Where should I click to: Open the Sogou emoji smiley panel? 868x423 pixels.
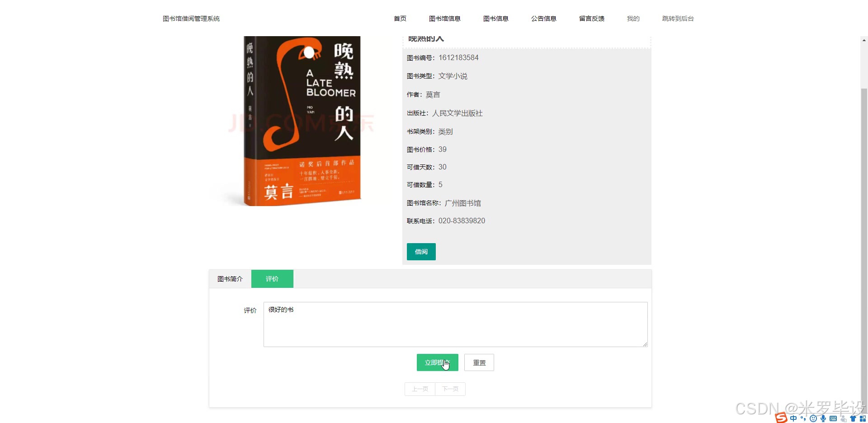point(813,418)
